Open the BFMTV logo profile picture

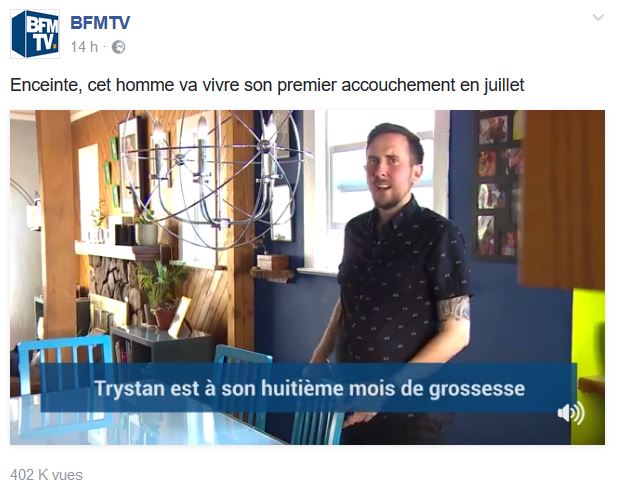(35, 34)
